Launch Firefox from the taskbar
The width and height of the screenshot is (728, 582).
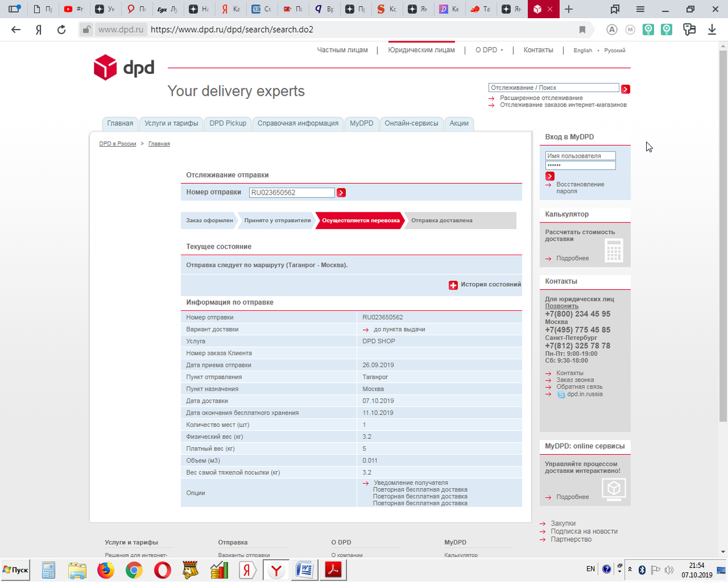[x=106, y=570]
